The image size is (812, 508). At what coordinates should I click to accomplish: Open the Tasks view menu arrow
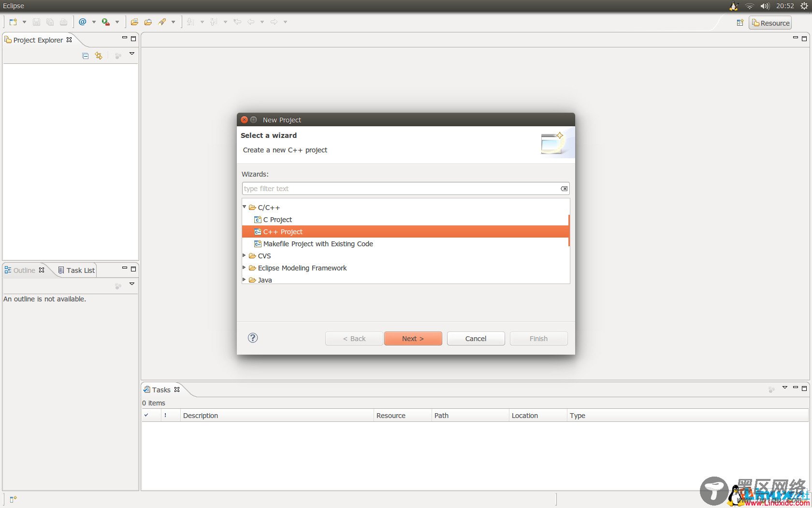point(785,388)
